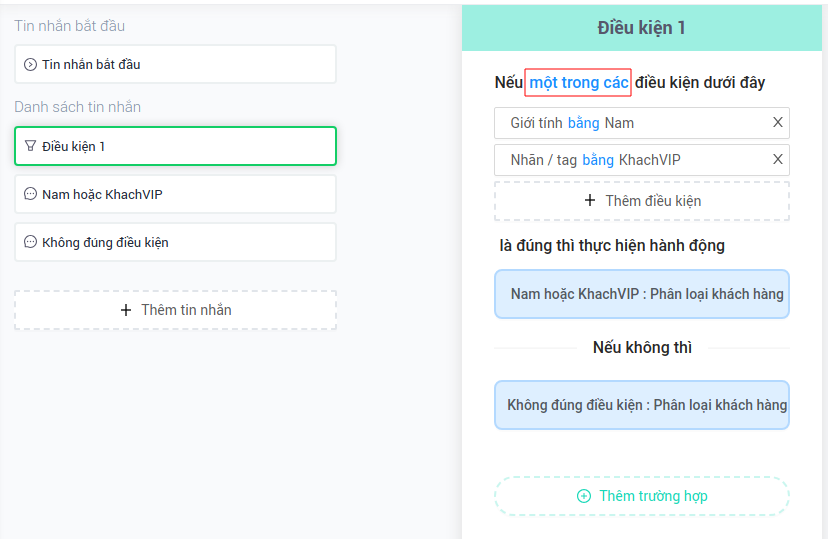Click the plus icon in Thêm tin nhắn

click(x=126, y=310)
